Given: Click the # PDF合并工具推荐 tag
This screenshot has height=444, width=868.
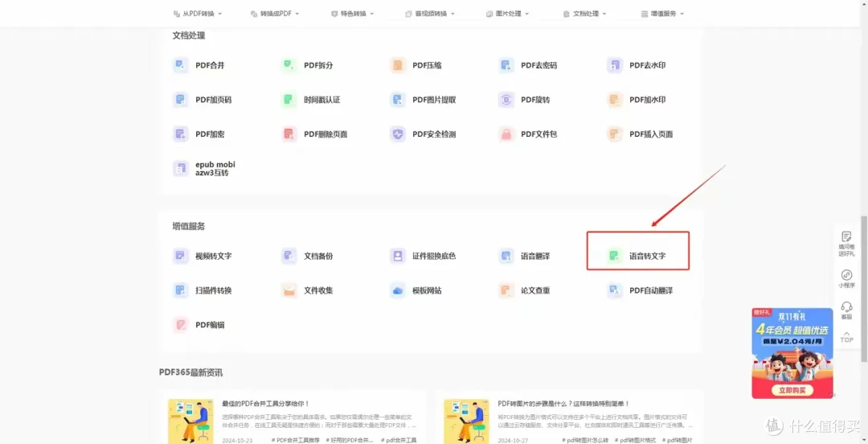Looking at the screenshot, I should point(297,440).
